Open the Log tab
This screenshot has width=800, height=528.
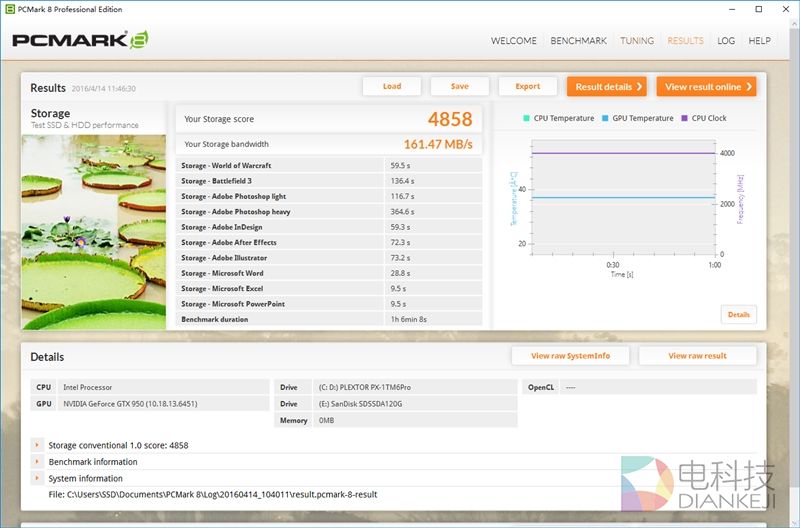(x=726, y=41)
